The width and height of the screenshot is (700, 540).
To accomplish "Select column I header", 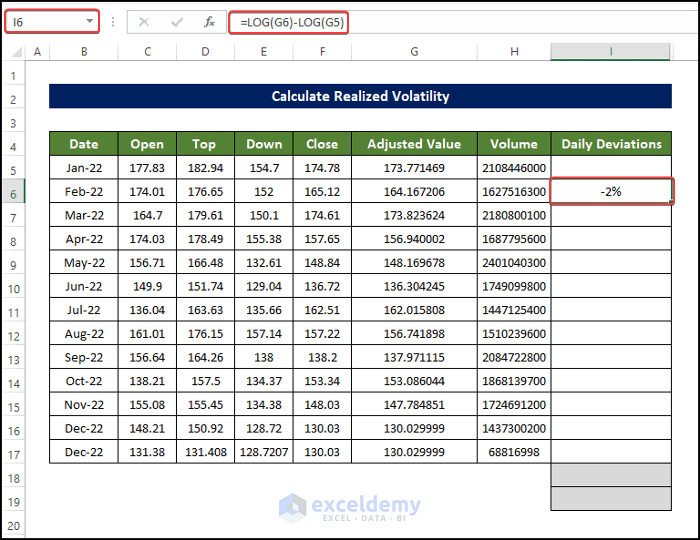I will [x=611, y=52].
